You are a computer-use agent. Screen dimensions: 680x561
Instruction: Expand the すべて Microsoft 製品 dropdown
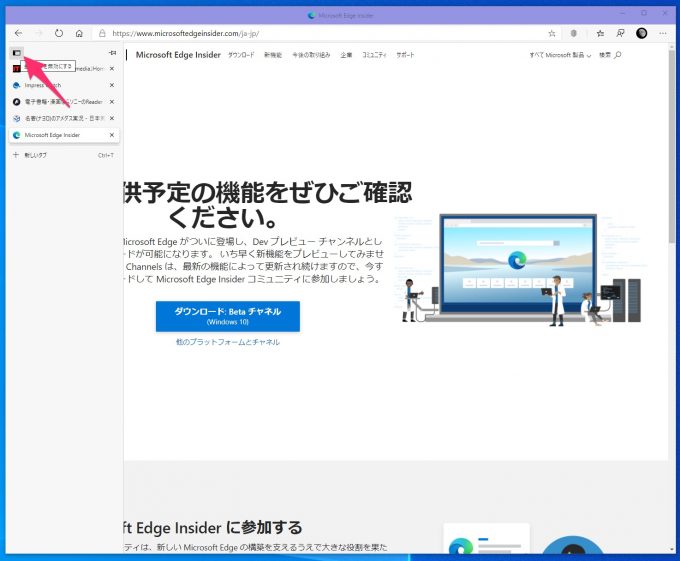pyautogui.click(x=560, y=55)
